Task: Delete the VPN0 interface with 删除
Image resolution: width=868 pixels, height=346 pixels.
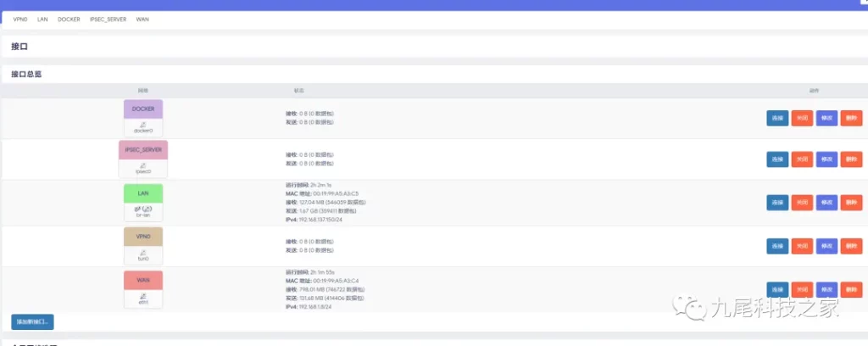Action: 851,245
